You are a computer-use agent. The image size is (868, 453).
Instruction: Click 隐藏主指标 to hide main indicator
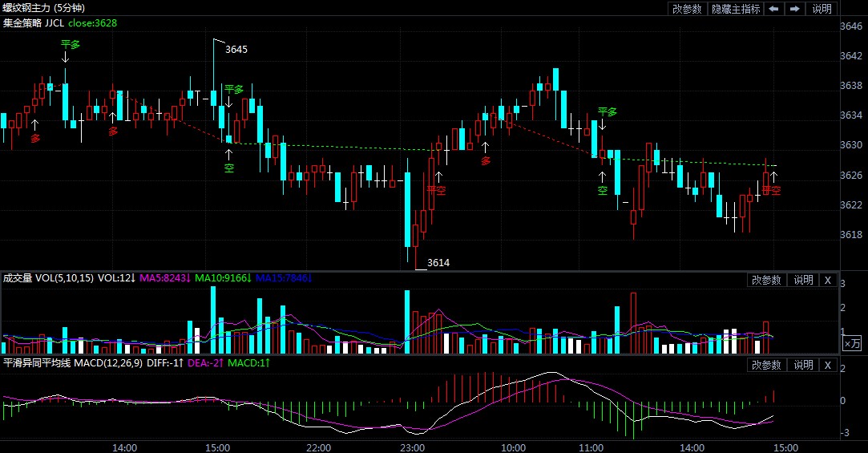[x=736, y=9]
